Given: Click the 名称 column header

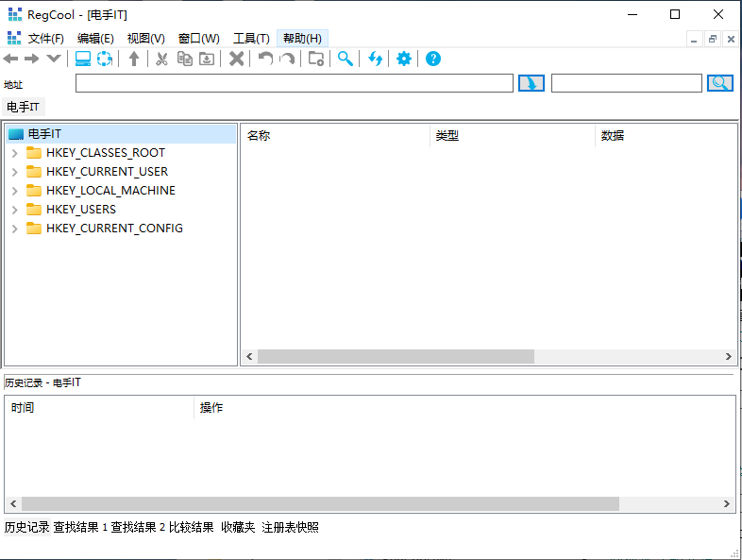Looking at the screenshot, I should (335, 136).
